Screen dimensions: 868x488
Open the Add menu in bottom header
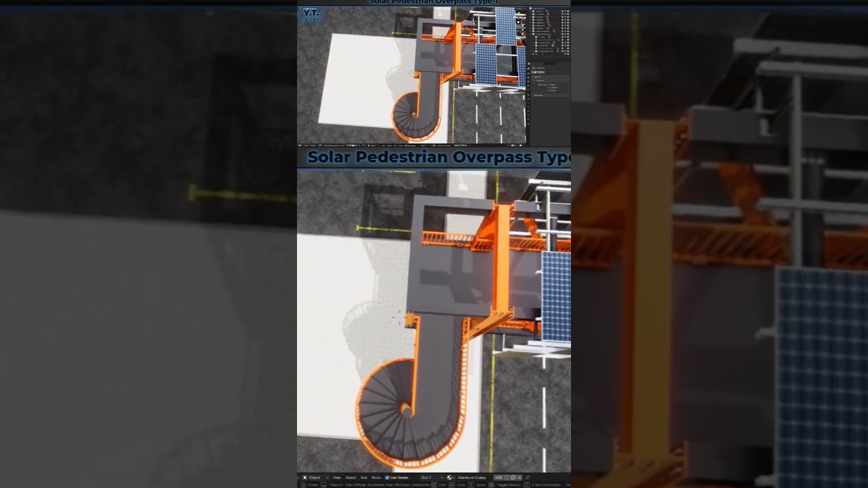click(363, 478)
